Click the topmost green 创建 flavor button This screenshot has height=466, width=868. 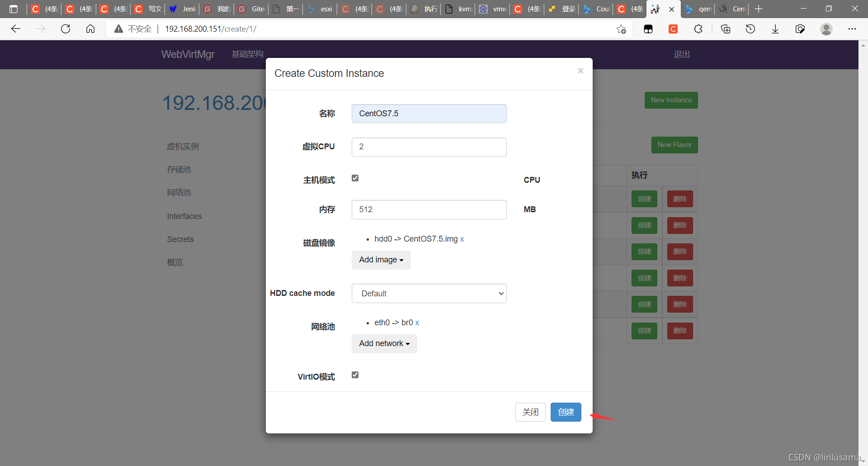(644, 199)
